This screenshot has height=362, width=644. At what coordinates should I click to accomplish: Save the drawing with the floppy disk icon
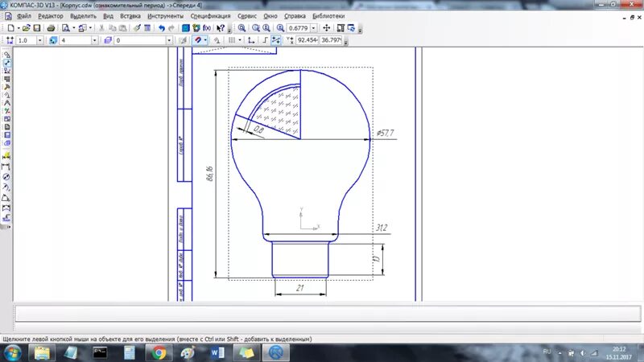coord(37,28)
